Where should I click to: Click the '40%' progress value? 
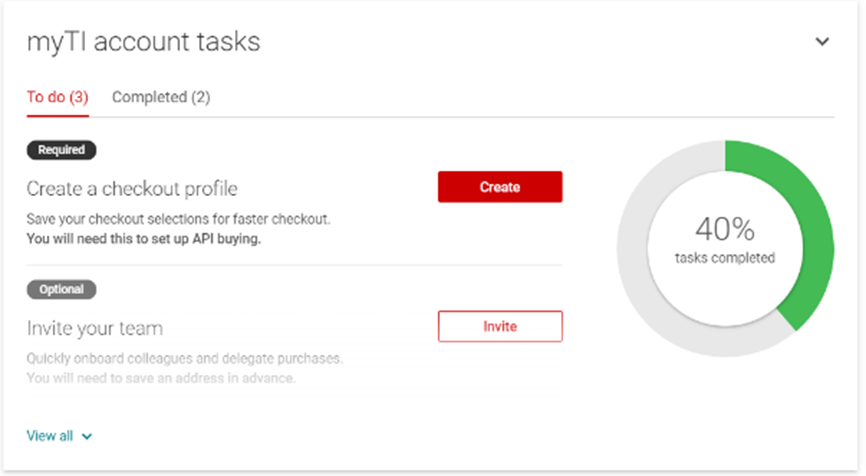(725, 229)
